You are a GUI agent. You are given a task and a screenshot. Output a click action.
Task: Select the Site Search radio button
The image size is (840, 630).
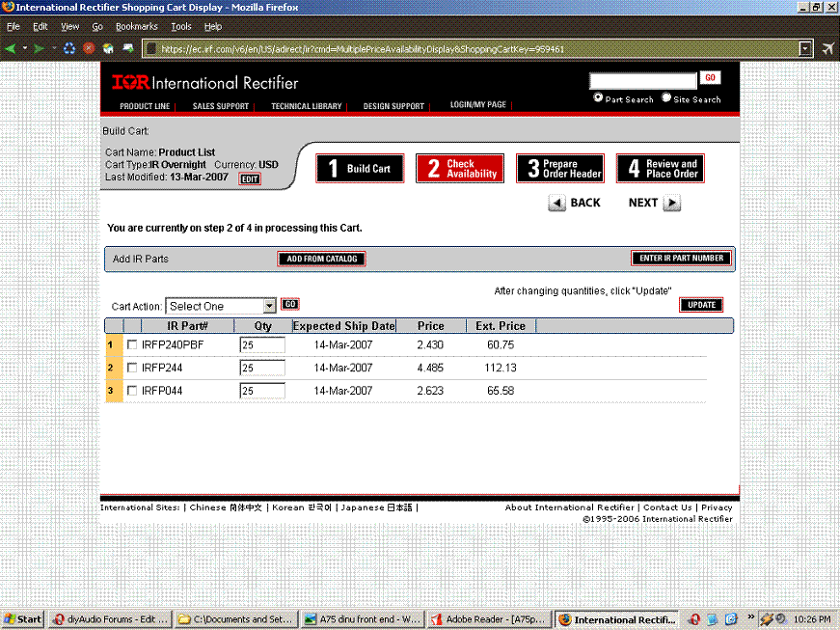coord(665,97)
